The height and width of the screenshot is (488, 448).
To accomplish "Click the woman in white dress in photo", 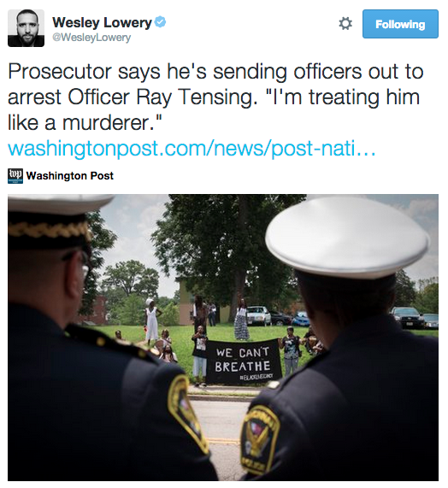I will [151, 320].
